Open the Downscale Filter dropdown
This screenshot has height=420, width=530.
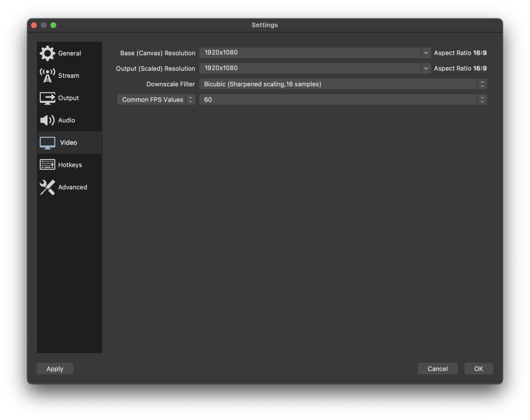click(x=482, y=84)
